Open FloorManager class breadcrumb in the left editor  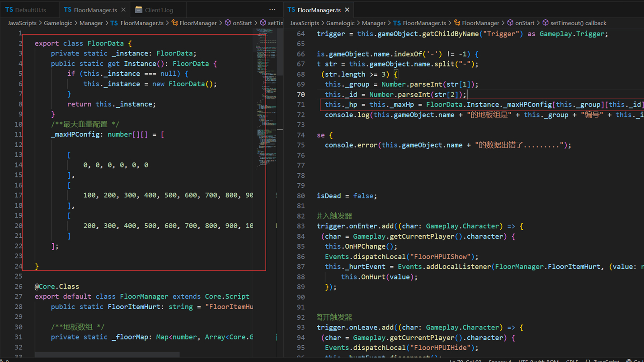(x=194, y=23)
